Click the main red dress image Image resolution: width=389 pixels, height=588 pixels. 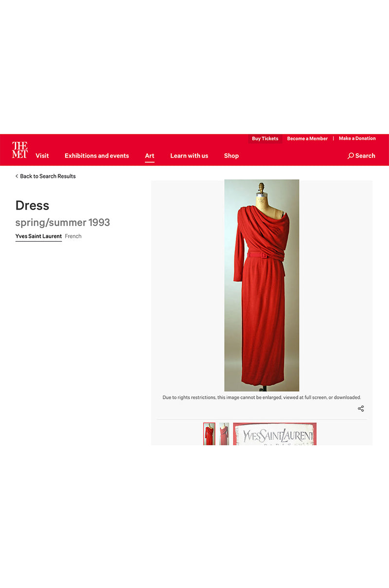point(262,285)
